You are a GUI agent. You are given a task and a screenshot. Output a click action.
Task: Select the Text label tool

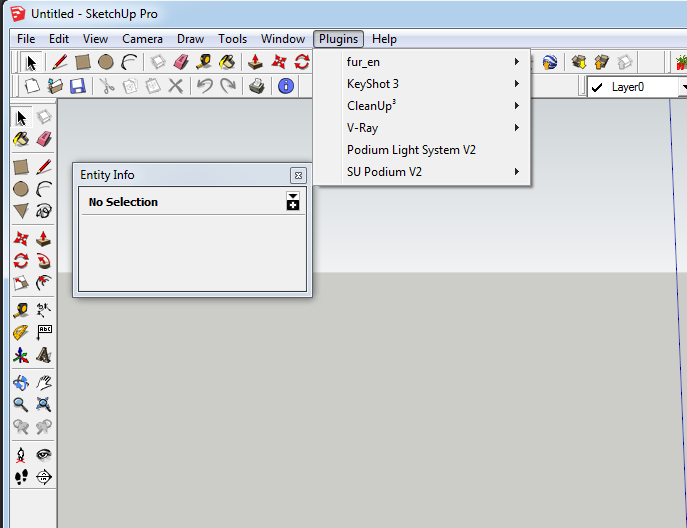[x=44, y=333]
